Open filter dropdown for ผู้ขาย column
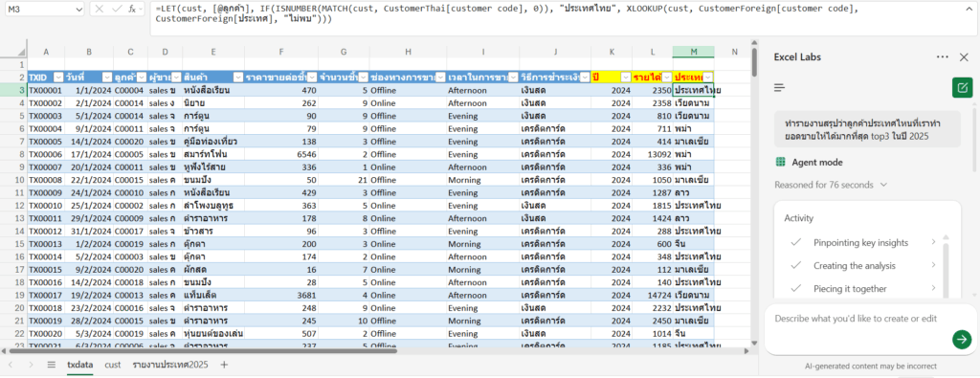Image resolution: width=980 pixels, height=378 pixels. tap(176, 77)
